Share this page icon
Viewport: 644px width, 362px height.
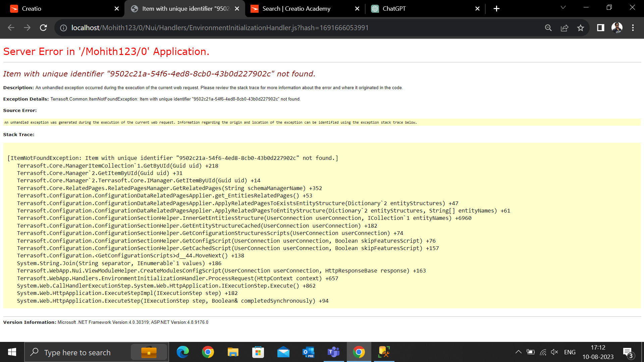[x=565, y=28]
